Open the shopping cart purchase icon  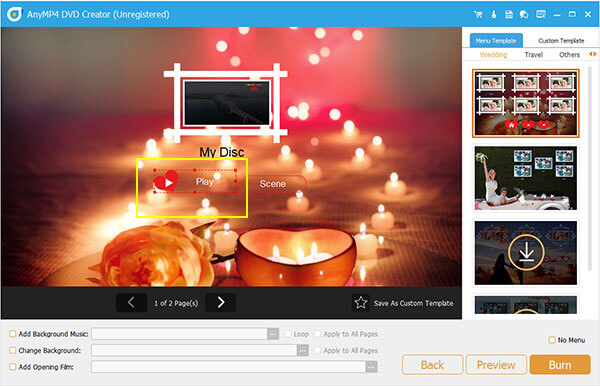478,15
